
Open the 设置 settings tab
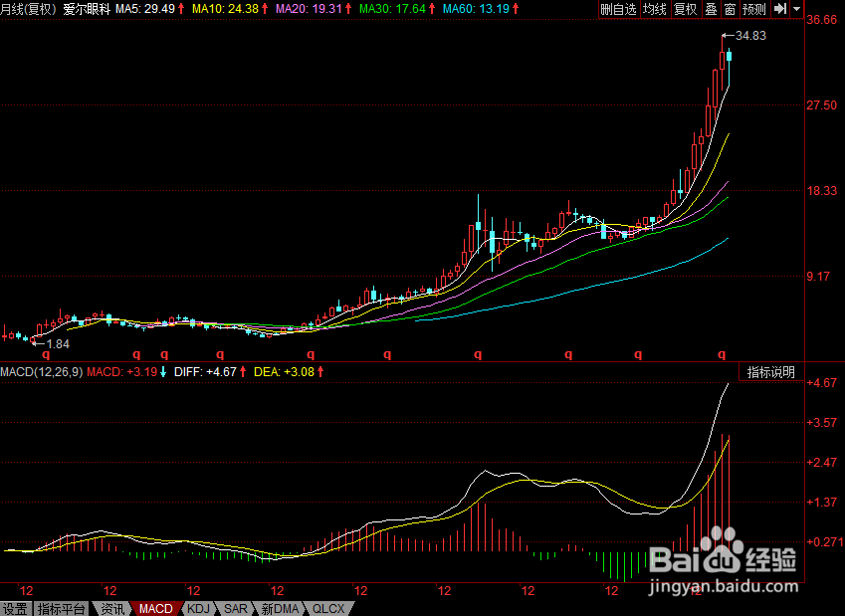tap(16, 609)
